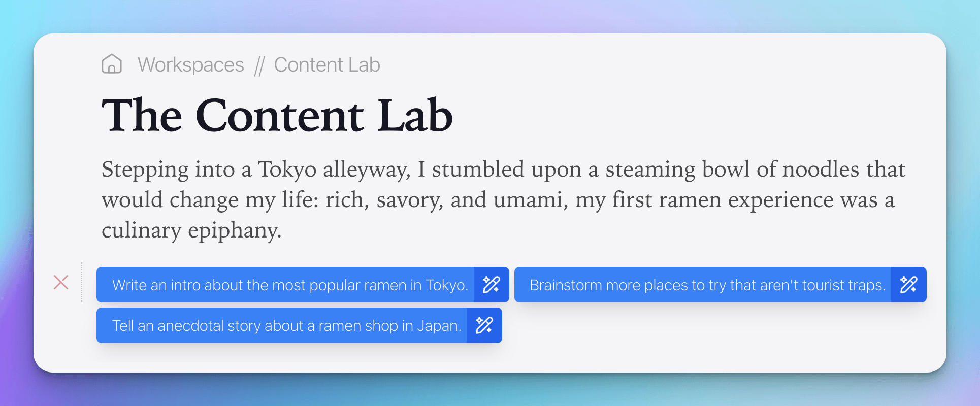Click the page title "The Content Lab"
Image resolution: width=980 pixels, height=406 pixels.
point(277,116)
